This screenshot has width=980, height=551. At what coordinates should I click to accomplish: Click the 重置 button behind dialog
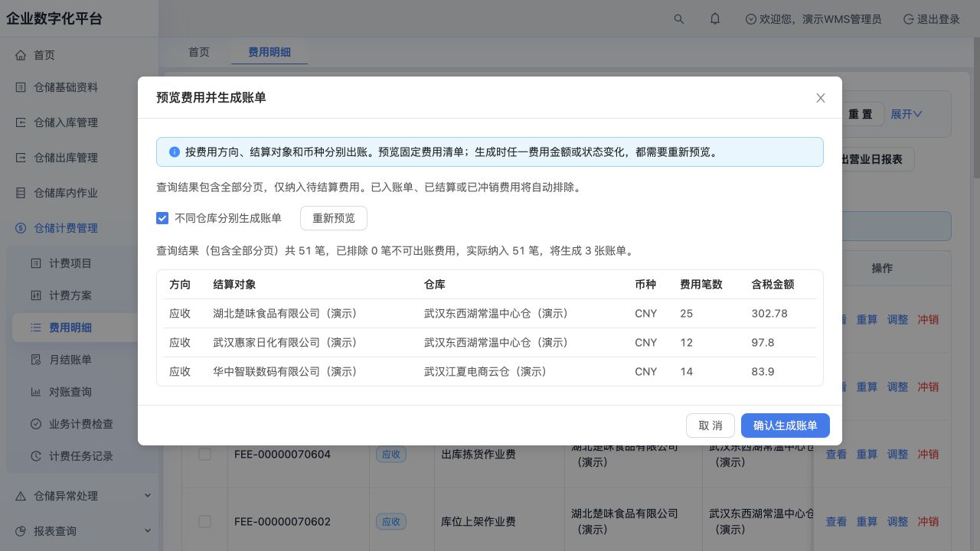pyautogui.click(x=861, y=114)
